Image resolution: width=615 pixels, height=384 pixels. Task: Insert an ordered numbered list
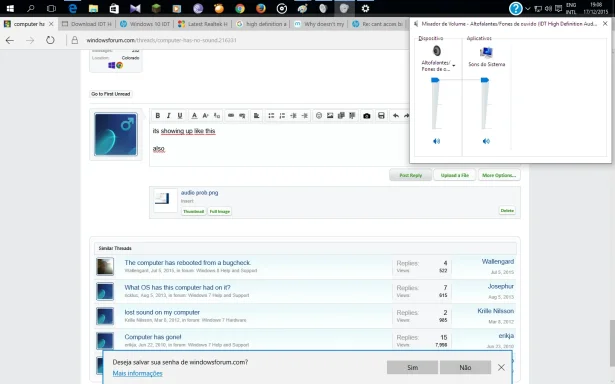click(282, 116)
